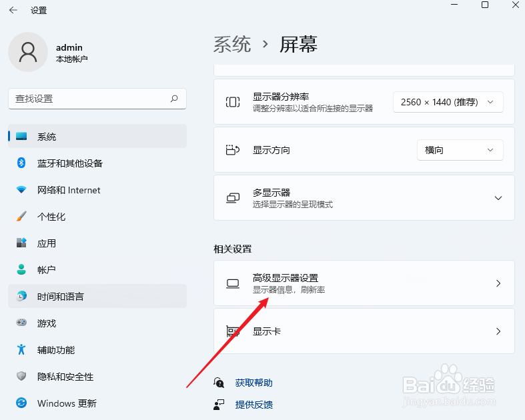Viewport: 525px width, 420px height.
Task: Click the 提供反馈 feedback icon
Action: click(219, 405)
